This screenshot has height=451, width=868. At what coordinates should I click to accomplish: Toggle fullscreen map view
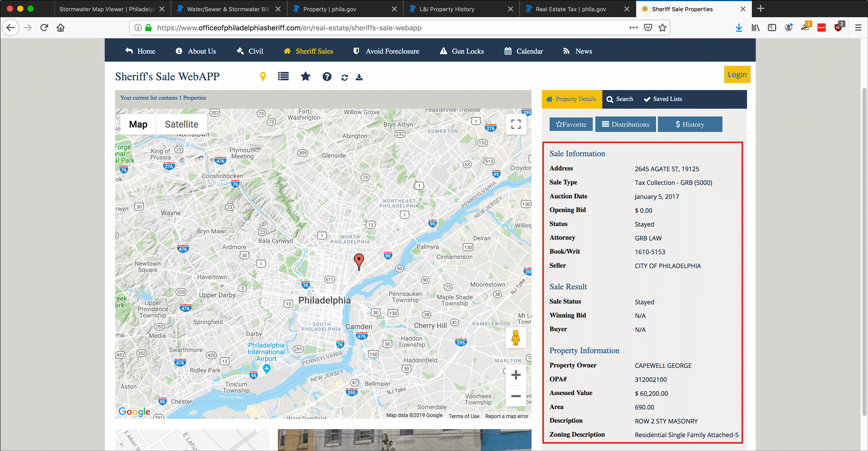pyautogui.click(x=516, y=124)
